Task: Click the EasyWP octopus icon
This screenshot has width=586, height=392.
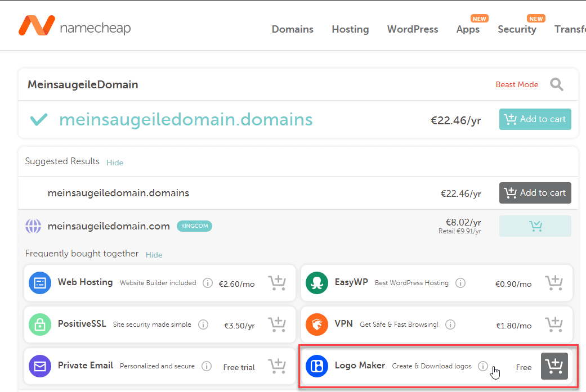Action: [316, 283]
